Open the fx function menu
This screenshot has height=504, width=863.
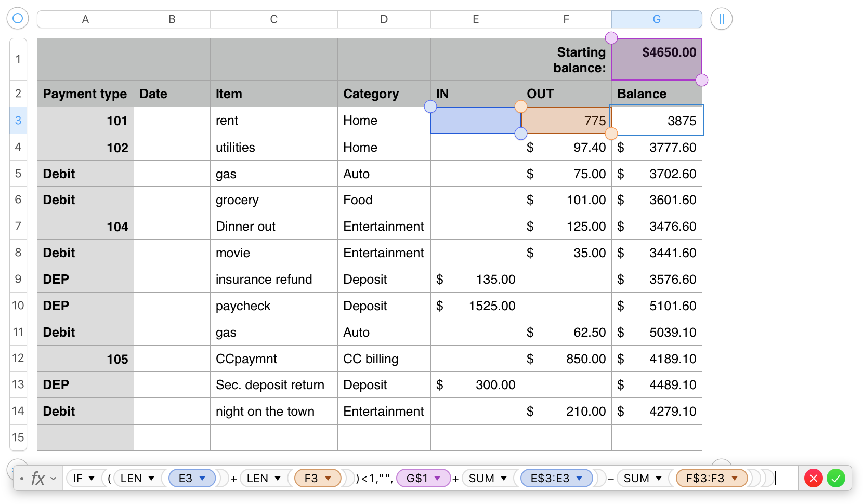click(x=43, y=478)
